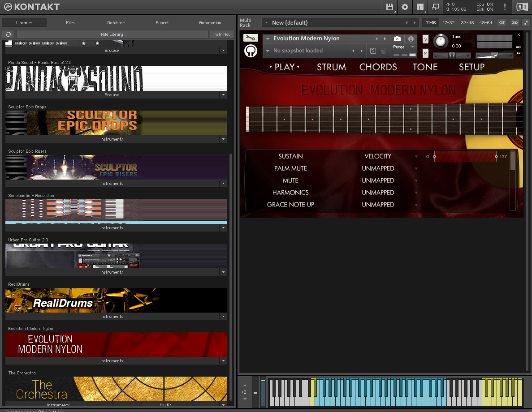Open Instruments of Sonokinetic Accordion library

coord(112,228)
